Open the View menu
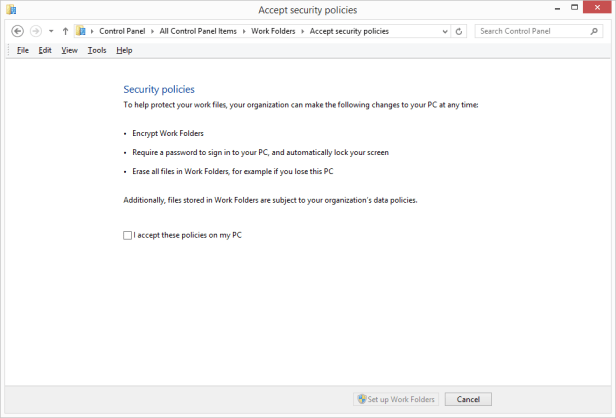616x418 pixels. coord(69,50)
